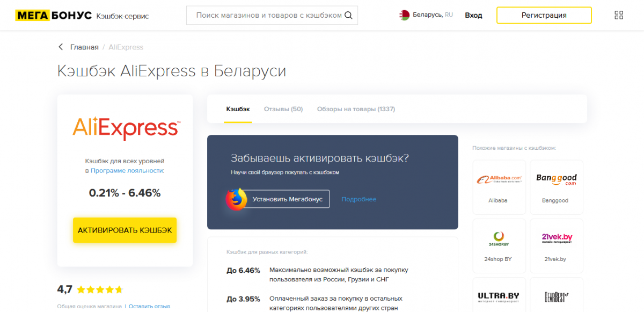Click the Регистрация button

[x=544, y=16]
